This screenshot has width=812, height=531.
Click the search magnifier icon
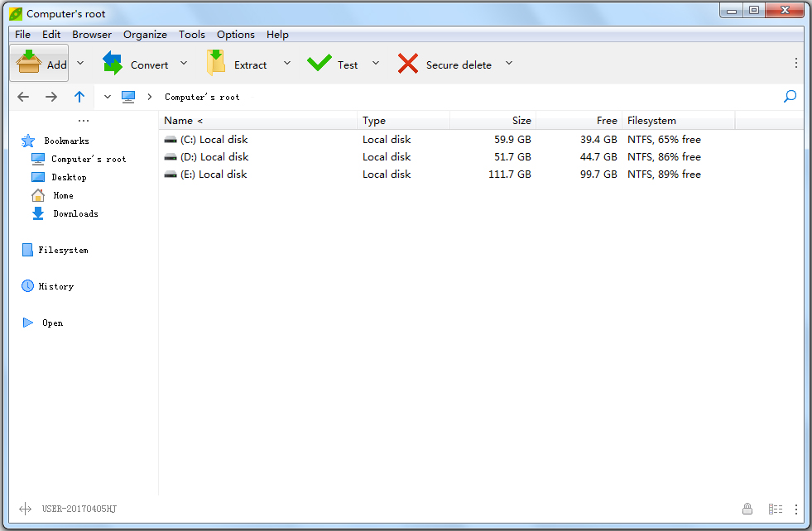[x=790, y=97]
